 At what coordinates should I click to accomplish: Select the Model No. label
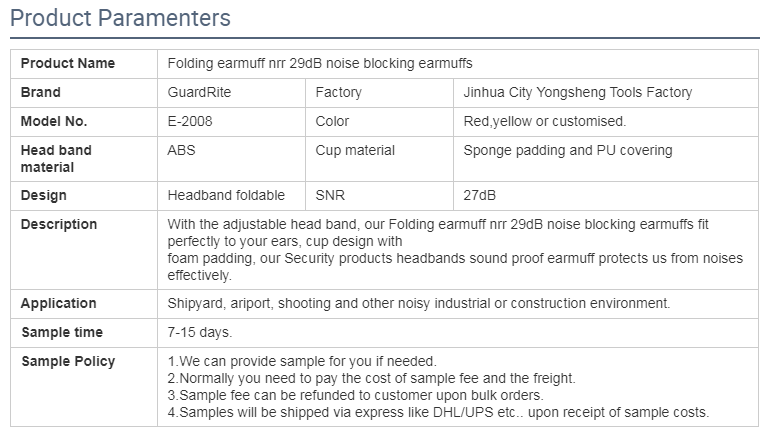coord(54,121)
